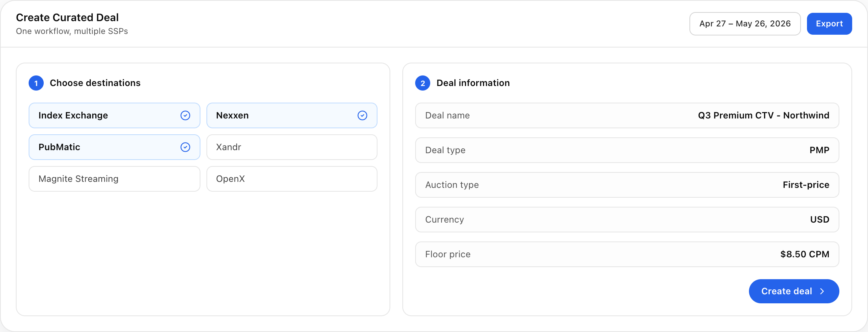The width and height of the screenshot is (868, 332).
Task: Open the Auction type First-price field
Action: coord(627,185)
